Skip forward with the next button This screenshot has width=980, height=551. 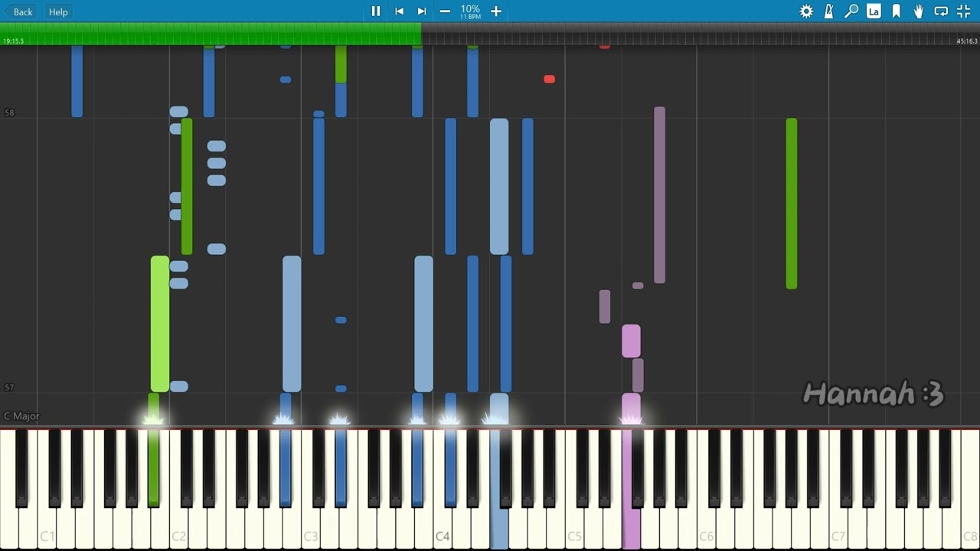pos(421,11)
